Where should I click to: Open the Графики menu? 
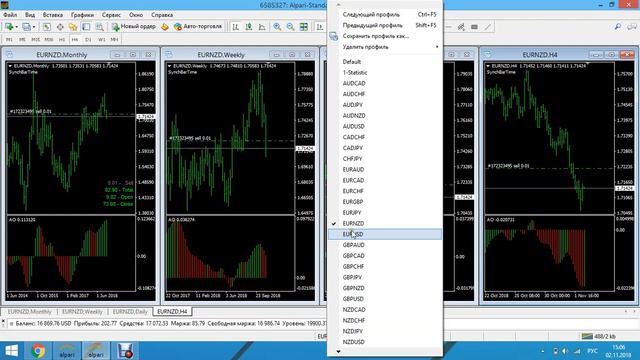pyautogui.click(x=82, y=15)
